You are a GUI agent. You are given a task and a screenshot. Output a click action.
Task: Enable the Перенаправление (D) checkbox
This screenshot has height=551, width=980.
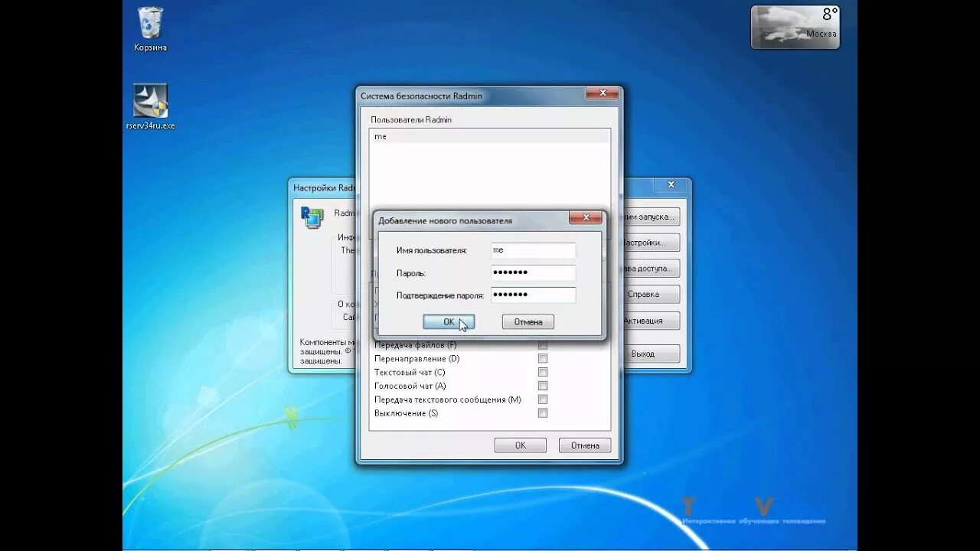point(543,358)
